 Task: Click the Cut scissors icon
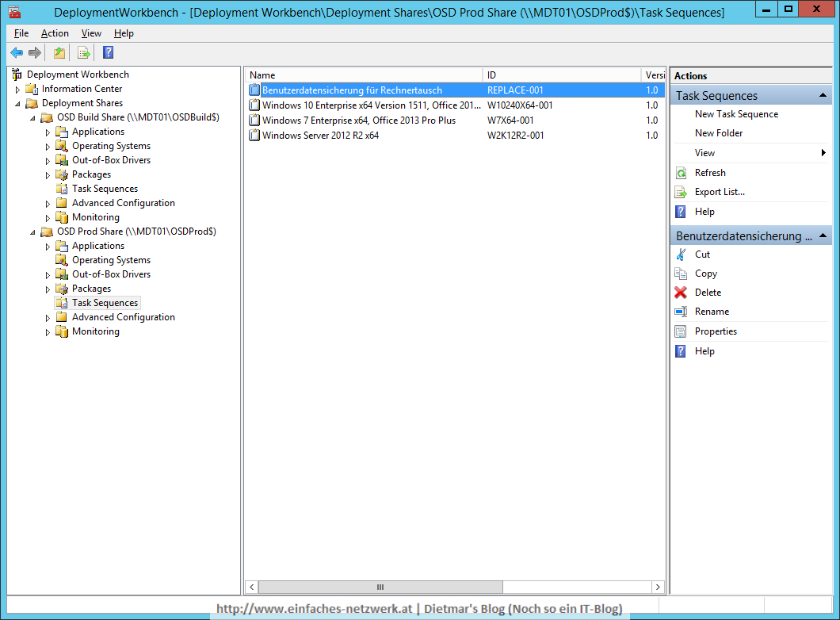pyautogui.click(x=681, y=255)
